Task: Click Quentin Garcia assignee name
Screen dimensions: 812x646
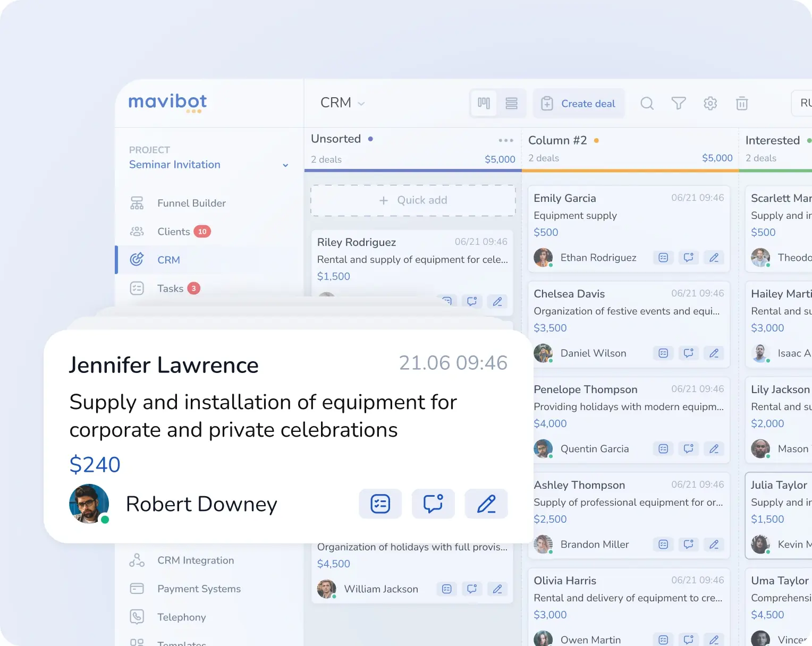Action: pyautogui.click(x=595, y=449)
